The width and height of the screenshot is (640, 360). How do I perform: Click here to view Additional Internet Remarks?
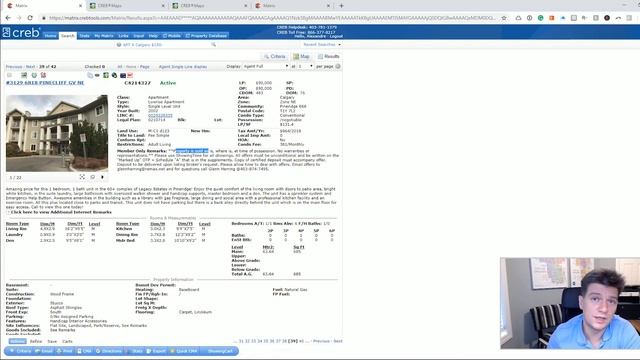pos(61,212)
